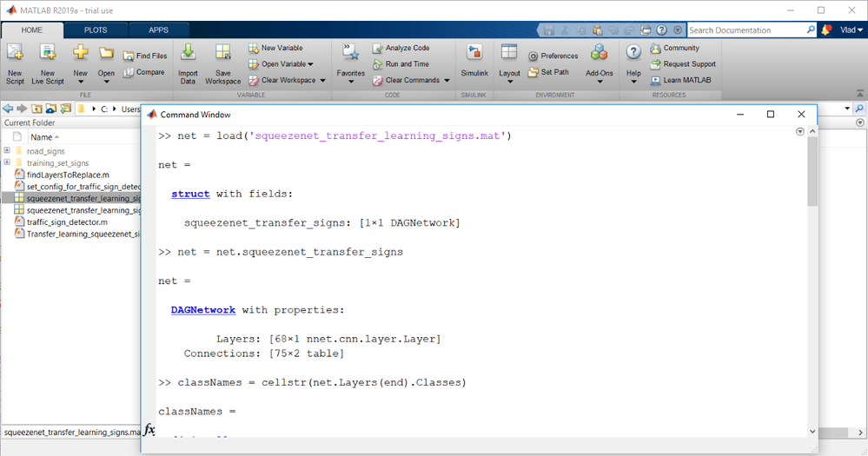868x456 pixels.
Task: Expand the road_signs folder
Action: 7,150
